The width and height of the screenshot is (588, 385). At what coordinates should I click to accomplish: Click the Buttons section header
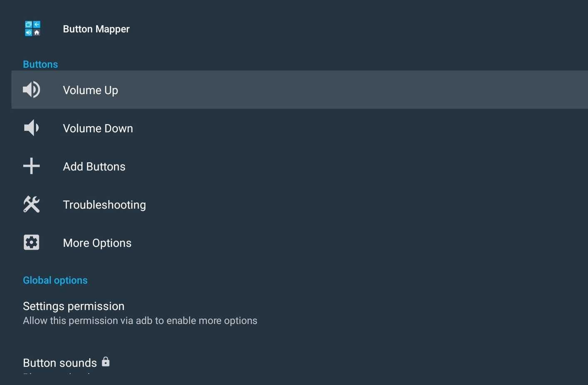pos(40,64)
